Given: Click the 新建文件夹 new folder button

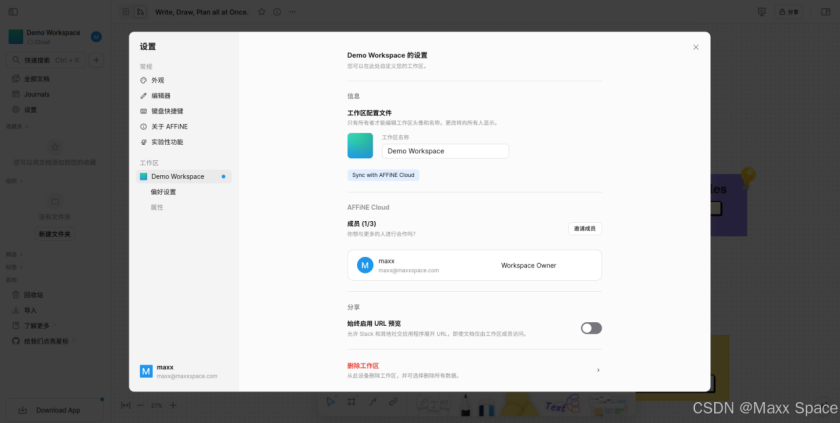Looking at the screenshot, I should 55,234.
